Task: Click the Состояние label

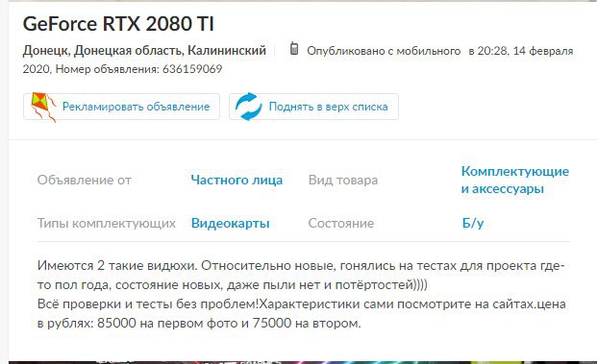Action: 341,223
